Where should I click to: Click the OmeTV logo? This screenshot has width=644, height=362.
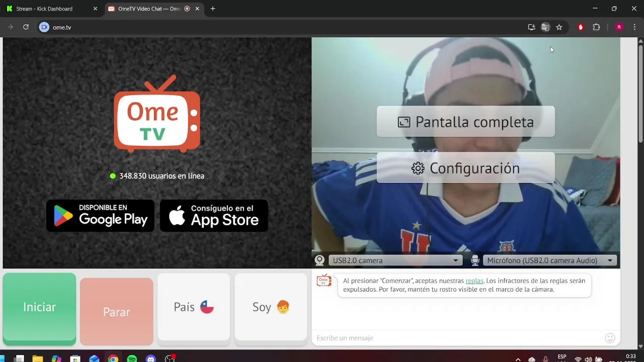point(157,114)
